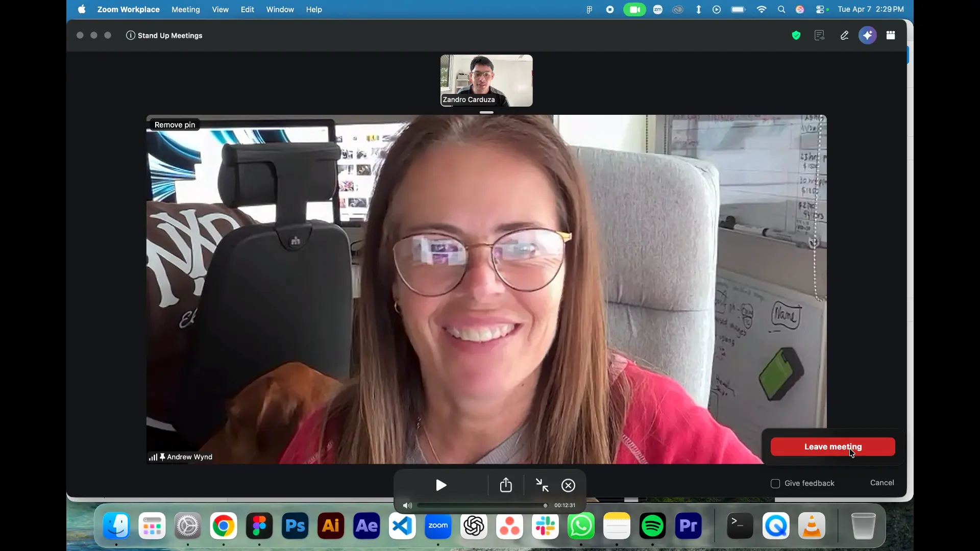
Task: Open the View menu
Action: tap(220, 9)
